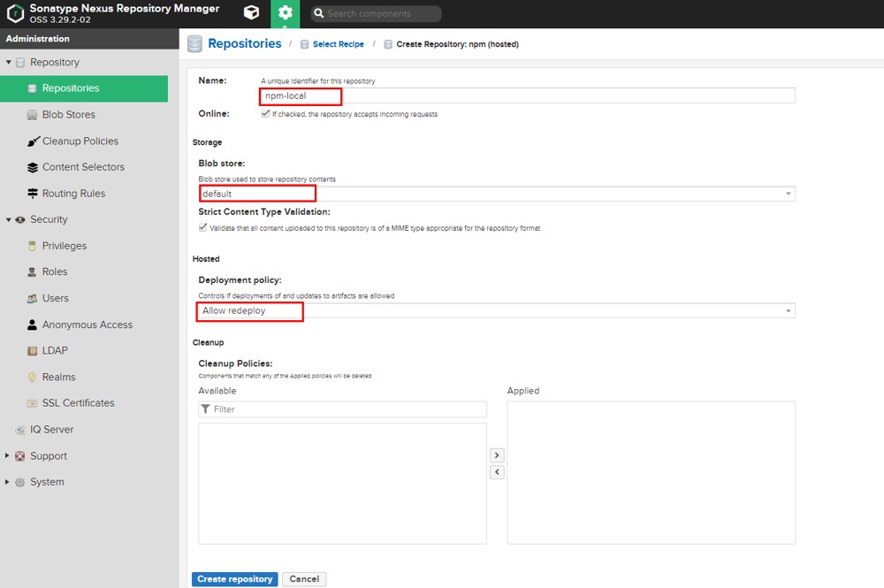
Task: Click the Sonatype Nexus hexagon logo
Action: click(x=15, y=13)
